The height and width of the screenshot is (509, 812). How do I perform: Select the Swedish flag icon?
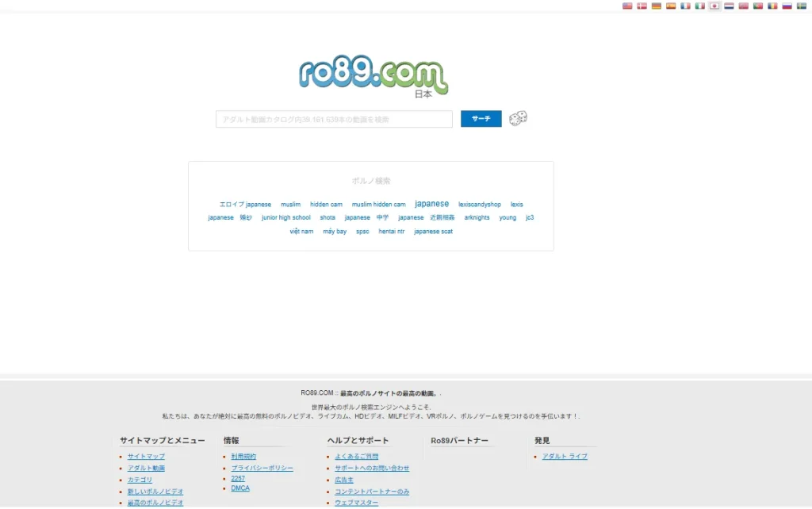(801, 6)
